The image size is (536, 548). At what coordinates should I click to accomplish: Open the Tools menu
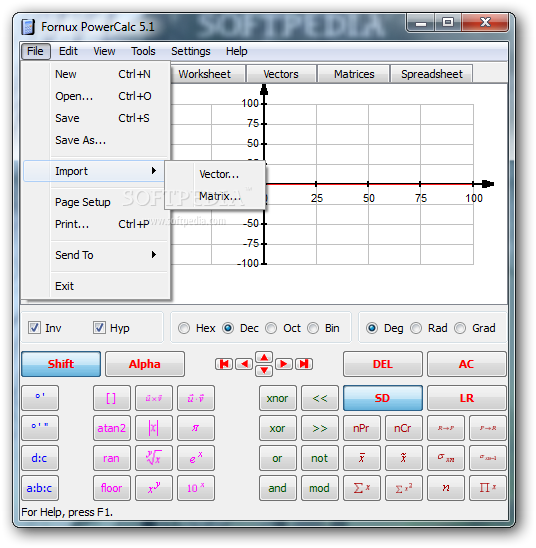(143, 51)
